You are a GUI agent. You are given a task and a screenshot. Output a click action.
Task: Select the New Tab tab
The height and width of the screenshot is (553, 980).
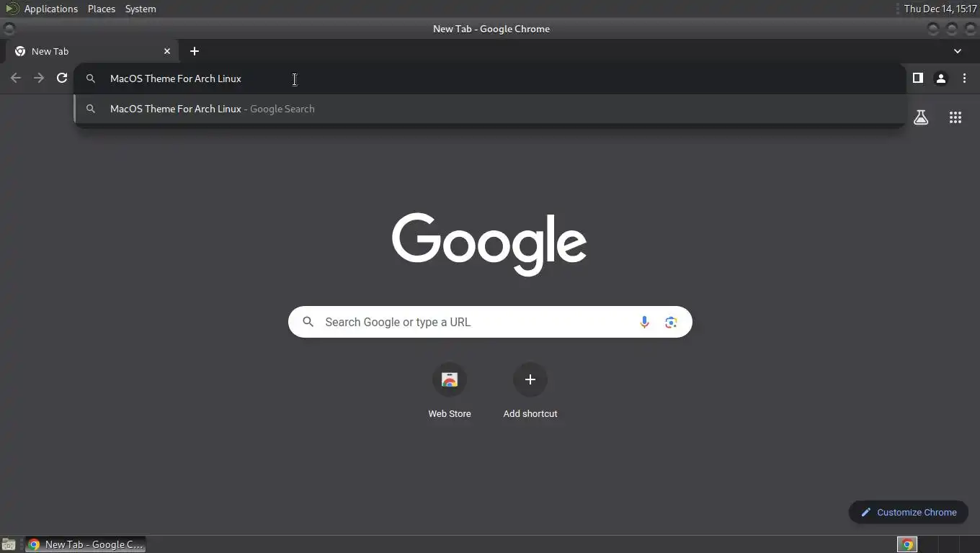point(92,51)
